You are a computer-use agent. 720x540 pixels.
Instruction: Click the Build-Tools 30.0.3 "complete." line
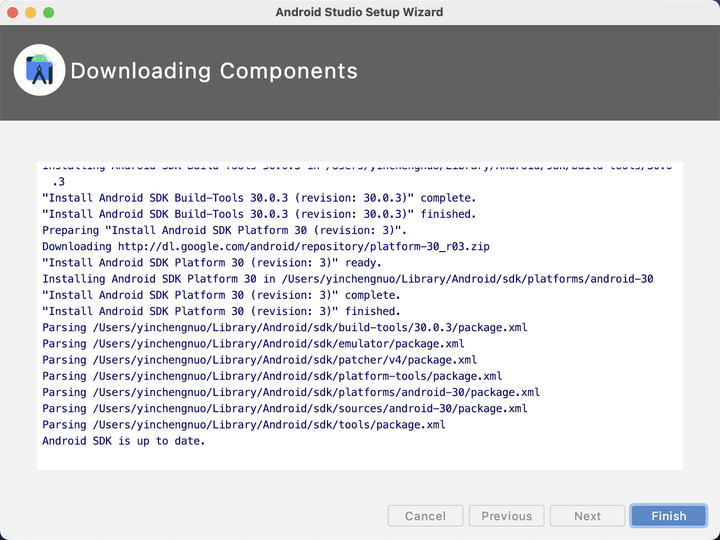pos(259,198)
